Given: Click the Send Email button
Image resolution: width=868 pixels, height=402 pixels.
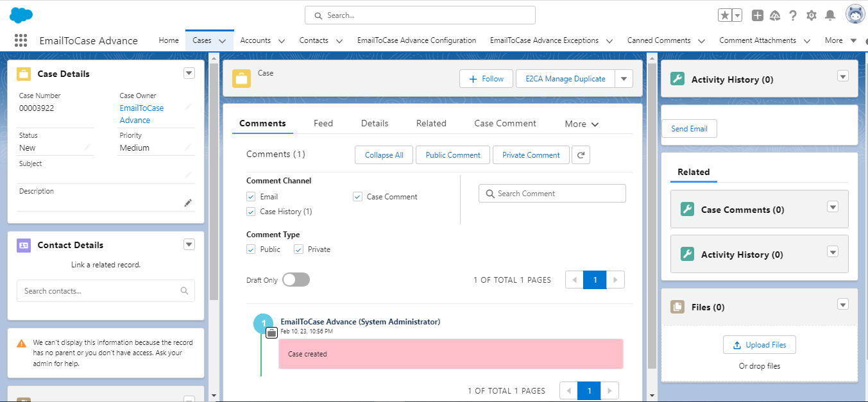Looking at the screenshot, I should pos(689,129).
